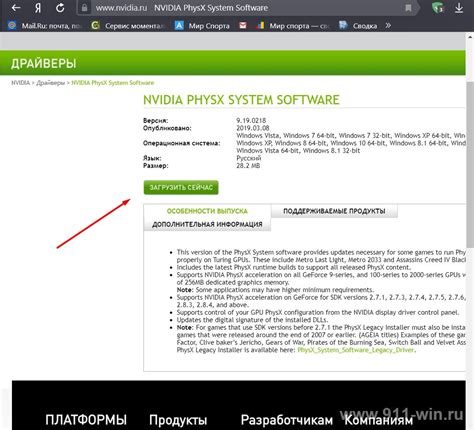Click the padlock site security icon
The image size is (474, 430).
tap(84, 8)
